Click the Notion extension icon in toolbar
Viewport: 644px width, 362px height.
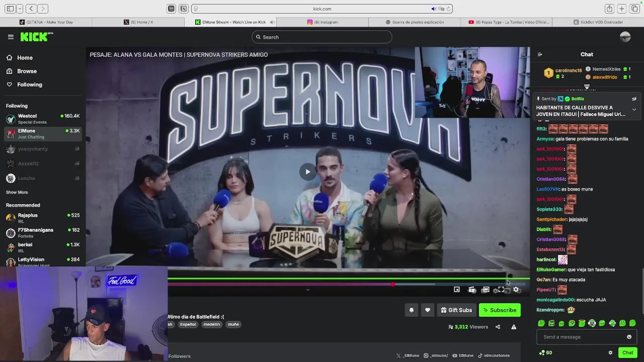pos(184,9)
